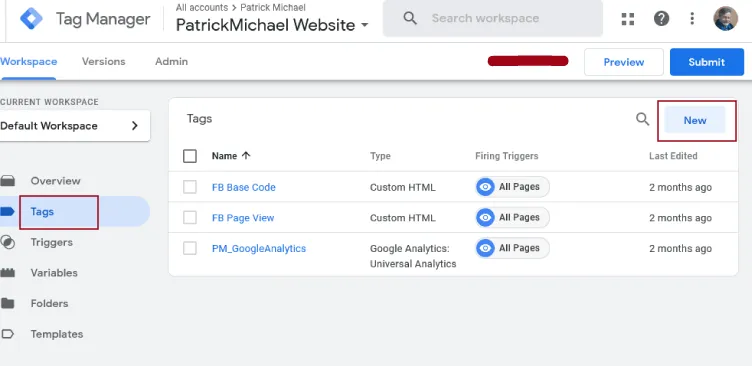This screenshot has width=752, height=366.
Task: Click the Variables sidebar icon
Action: click(x=8, y=273)
